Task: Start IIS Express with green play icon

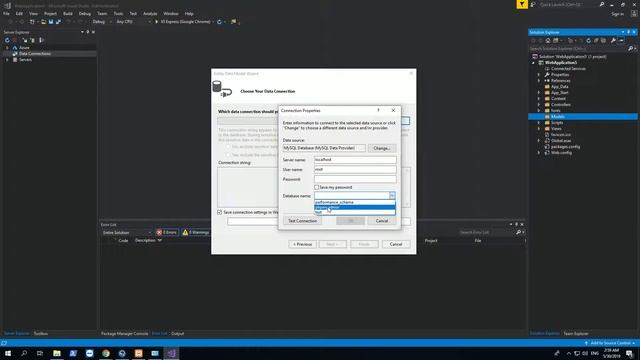Action: 156,22
